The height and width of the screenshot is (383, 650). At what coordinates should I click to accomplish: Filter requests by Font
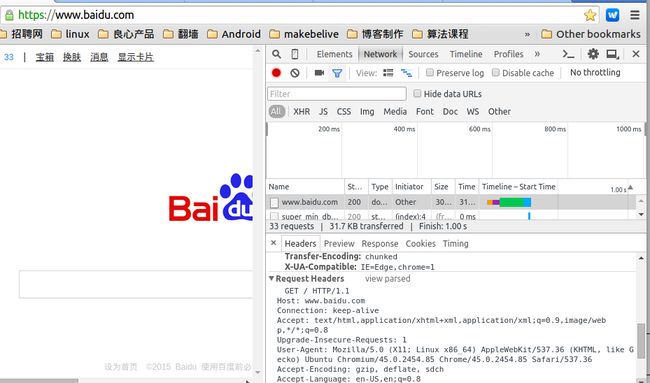(x=425, y=112)
